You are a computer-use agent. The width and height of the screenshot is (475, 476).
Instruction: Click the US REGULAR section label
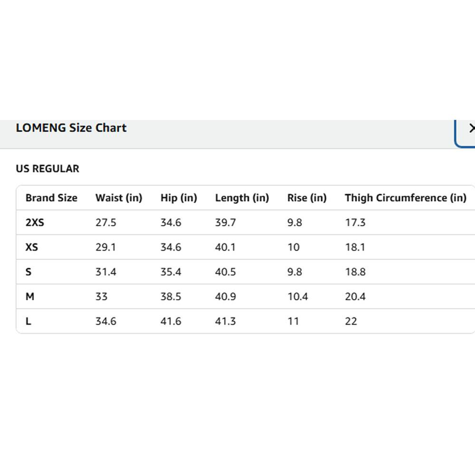(47, 169)
